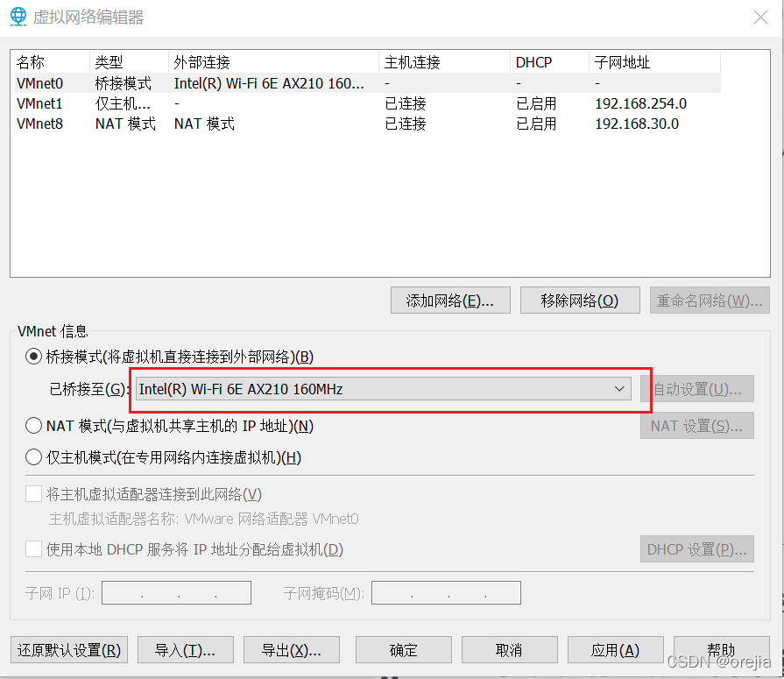Click 帮助 button
The width and height of the screenshot is (784, 679).
[x=722, y=650]
